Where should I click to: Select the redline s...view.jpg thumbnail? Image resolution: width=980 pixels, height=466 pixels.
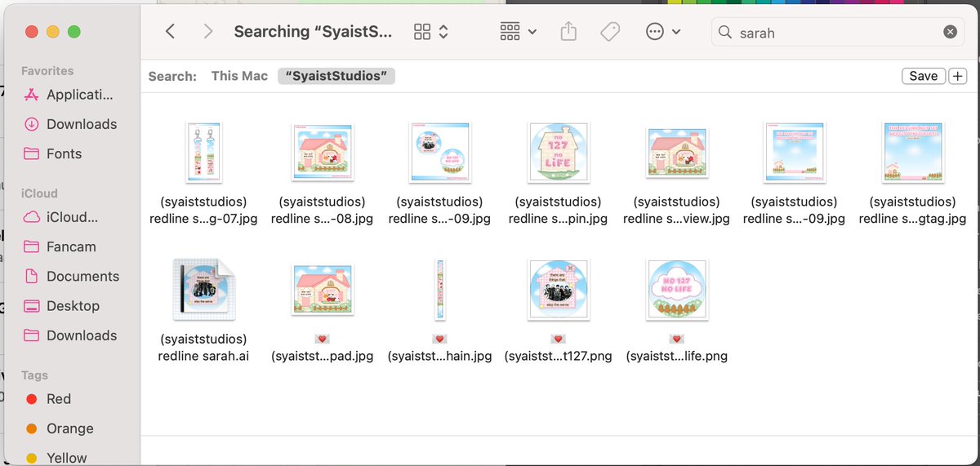click(677, 152)
